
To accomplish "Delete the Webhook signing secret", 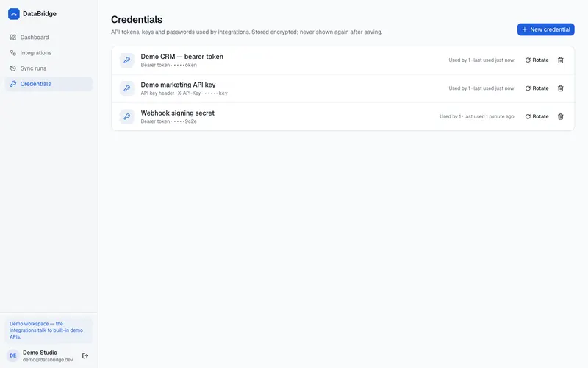I will [x=560, y=116].
